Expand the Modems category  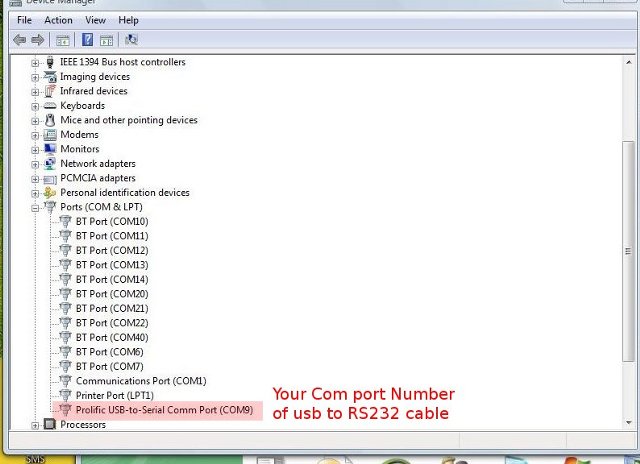[x=36, y=135]
